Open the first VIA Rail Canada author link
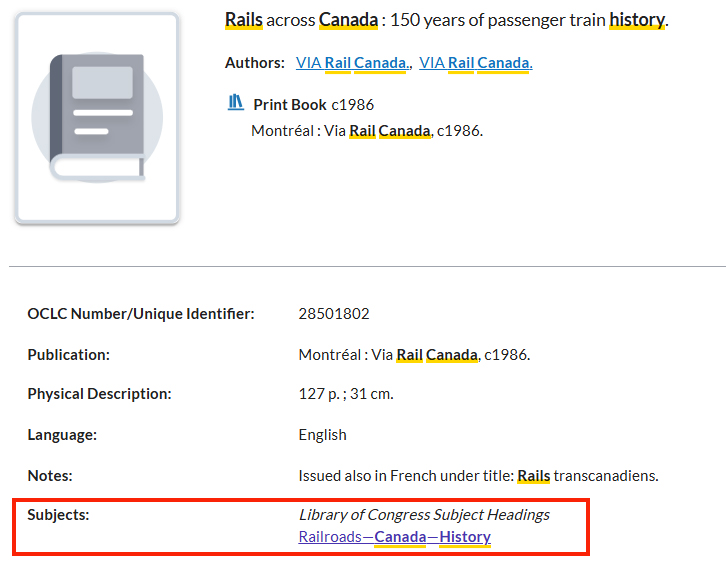This screenshot has width=726, height=561. click(x=352, y=63)
